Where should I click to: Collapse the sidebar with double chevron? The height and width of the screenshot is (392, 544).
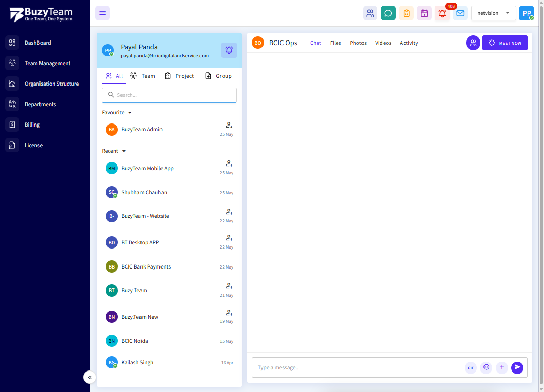tap(90, 377)
